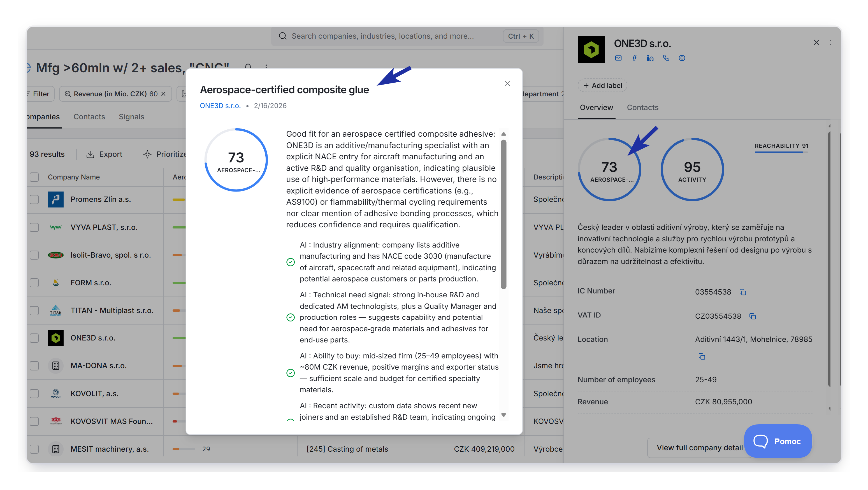Select the ONE3D s.r.o. row checkbox
This screenshot has width=868, height=490.
coord(34,338)
